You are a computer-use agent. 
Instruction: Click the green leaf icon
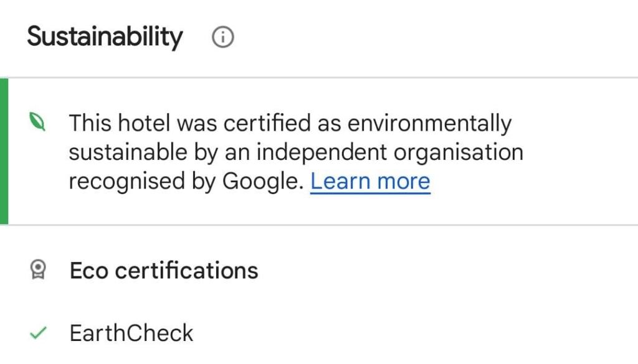(37, 122)
